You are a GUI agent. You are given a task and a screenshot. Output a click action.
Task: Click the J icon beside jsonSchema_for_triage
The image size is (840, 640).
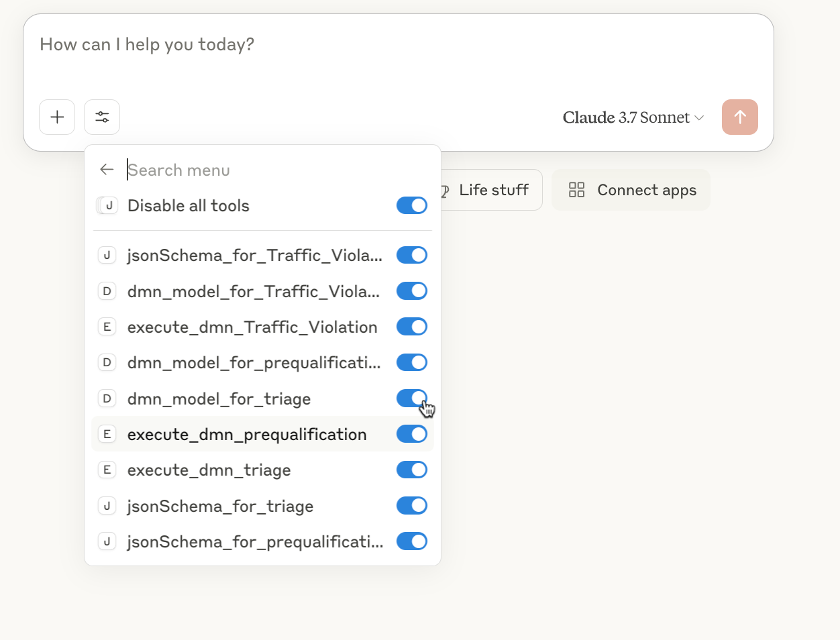click(x=107, y=506)
